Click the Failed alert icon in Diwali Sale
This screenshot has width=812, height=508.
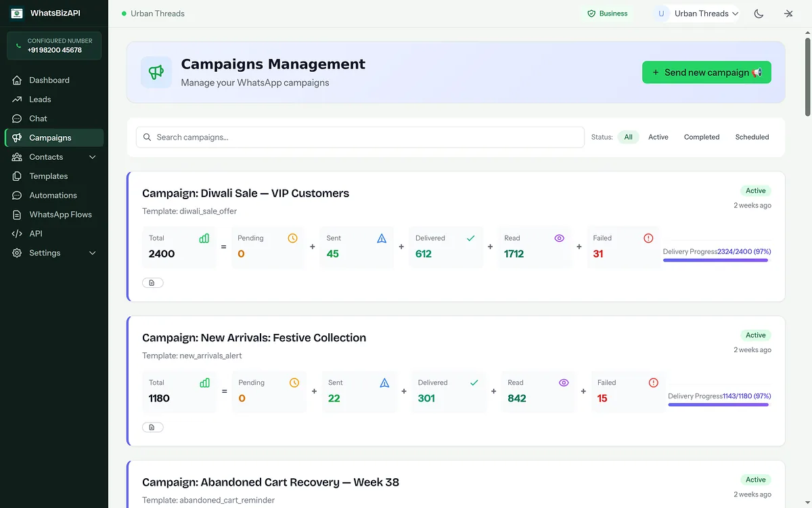648,238
